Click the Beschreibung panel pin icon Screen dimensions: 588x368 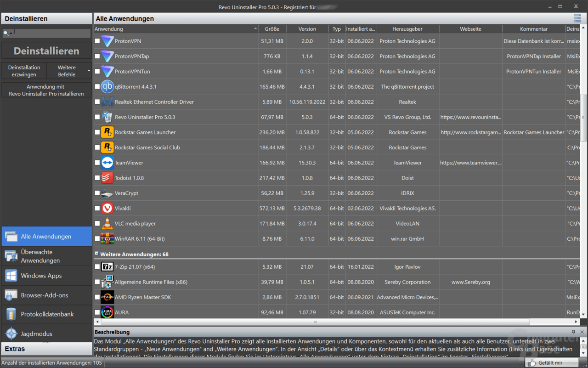[x=573, y=332]
